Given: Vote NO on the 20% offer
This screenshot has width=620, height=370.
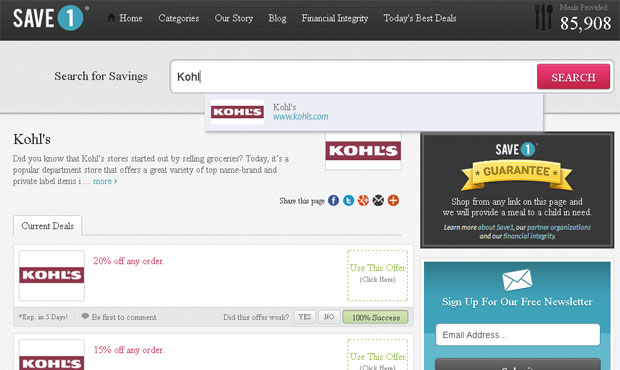Looking at the screenshot, I should coord(329,317).
